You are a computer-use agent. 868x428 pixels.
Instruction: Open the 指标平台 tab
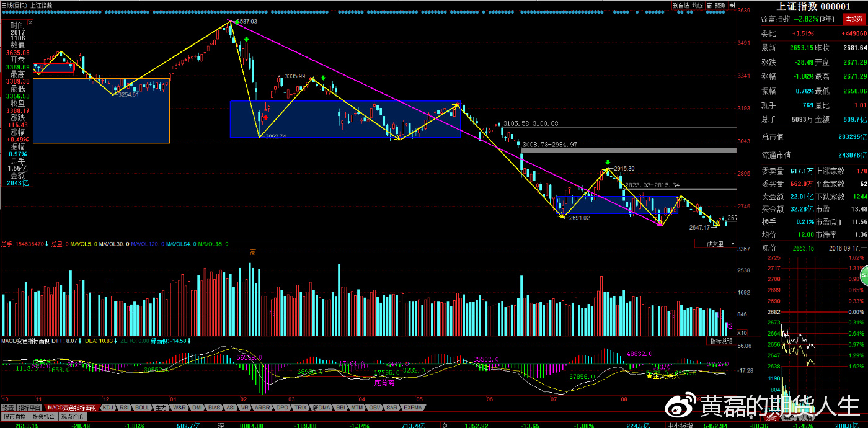tap(29, 408)
